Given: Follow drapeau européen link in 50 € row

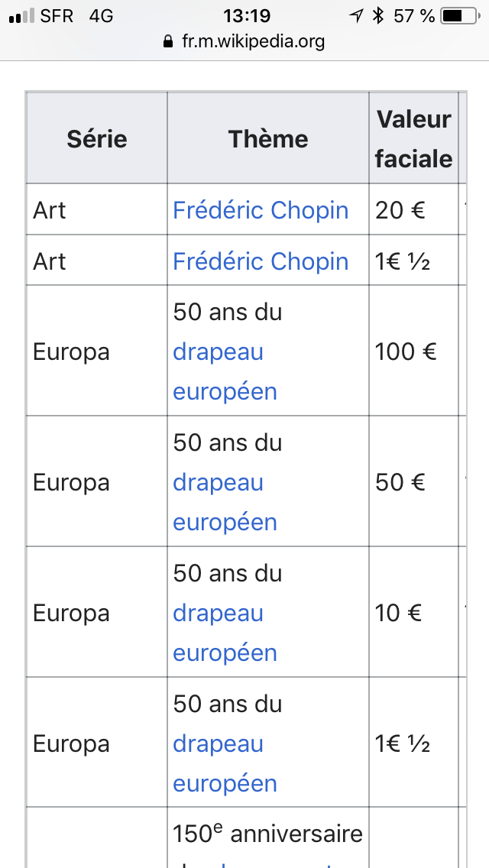Looking at the screenshot, I should click(x=225, y=503).
